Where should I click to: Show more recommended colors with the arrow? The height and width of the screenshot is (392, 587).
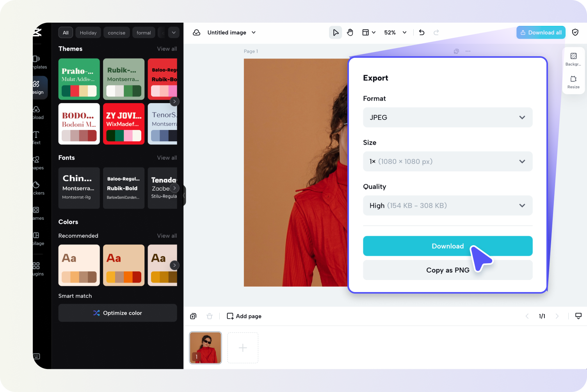pos(174,265)
